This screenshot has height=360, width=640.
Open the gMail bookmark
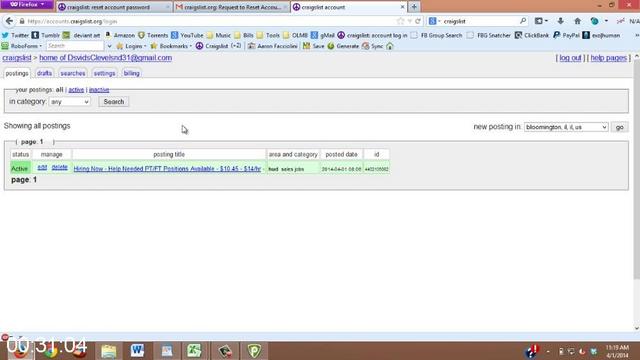point(323,36)
